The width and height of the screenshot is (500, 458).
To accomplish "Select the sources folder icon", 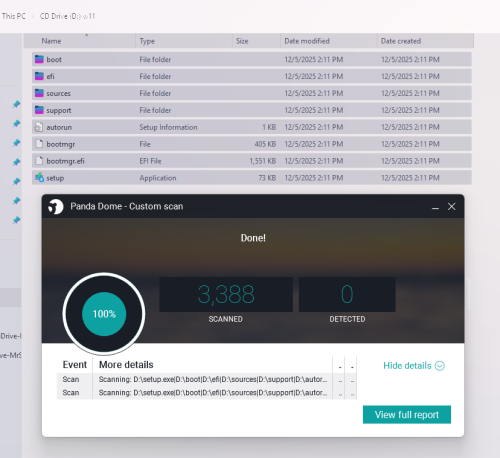I will pos(39,93).
